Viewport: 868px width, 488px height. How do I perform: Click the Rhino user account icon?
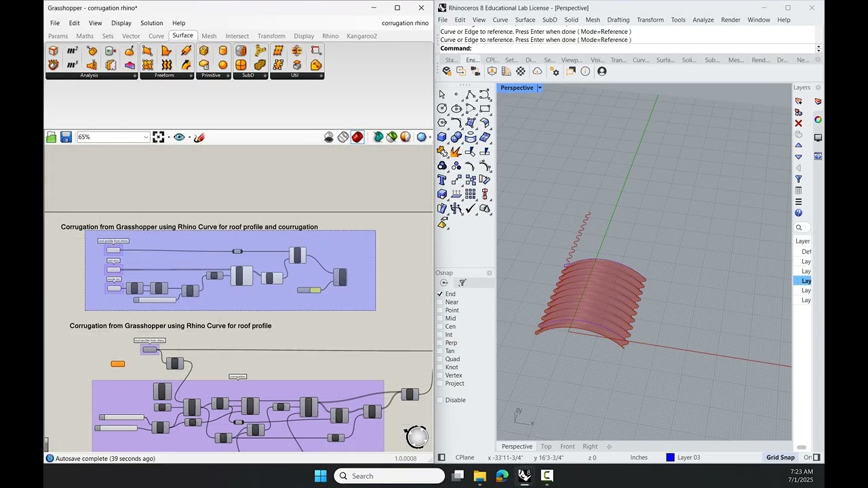(x=601, y=71)
